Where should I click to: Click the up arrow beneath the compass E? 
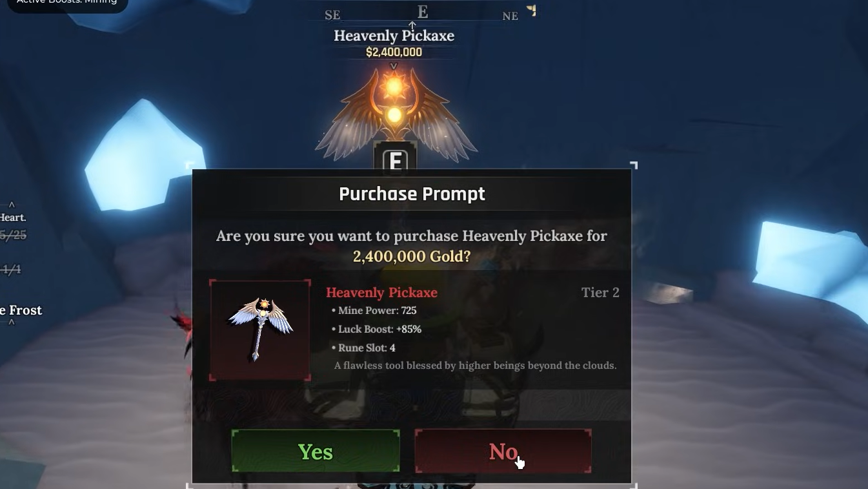click(412, 25)
